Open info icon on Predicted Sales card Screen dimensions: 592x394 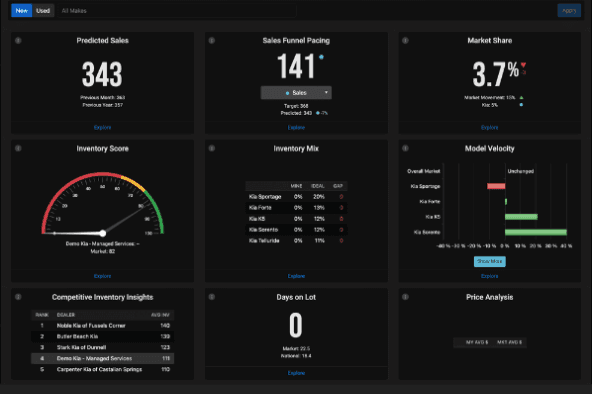pos(18,40)
